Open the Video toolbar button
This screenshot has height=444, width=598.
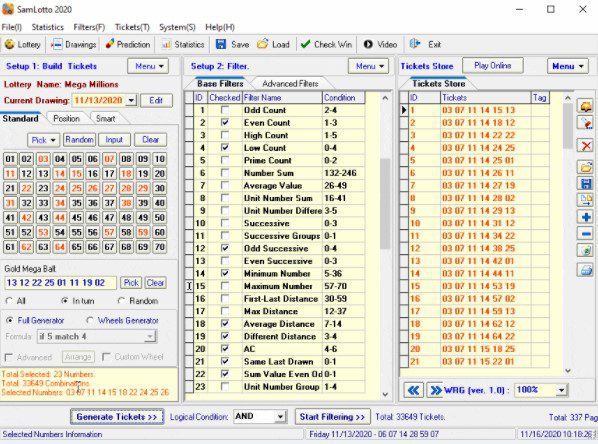coord(380,45)
